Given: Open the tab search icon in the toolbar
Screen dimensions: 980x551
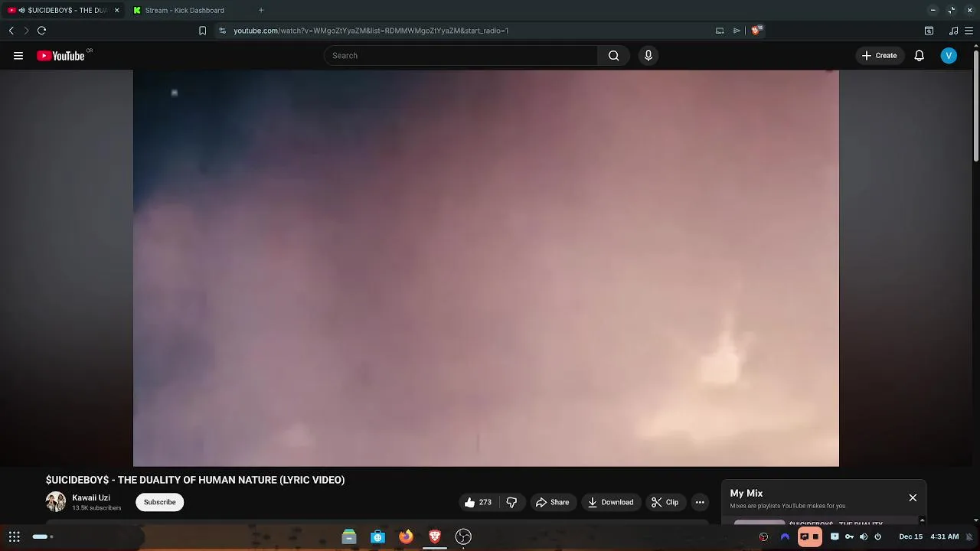Looking at the screenshot, I should click(929, 31).
